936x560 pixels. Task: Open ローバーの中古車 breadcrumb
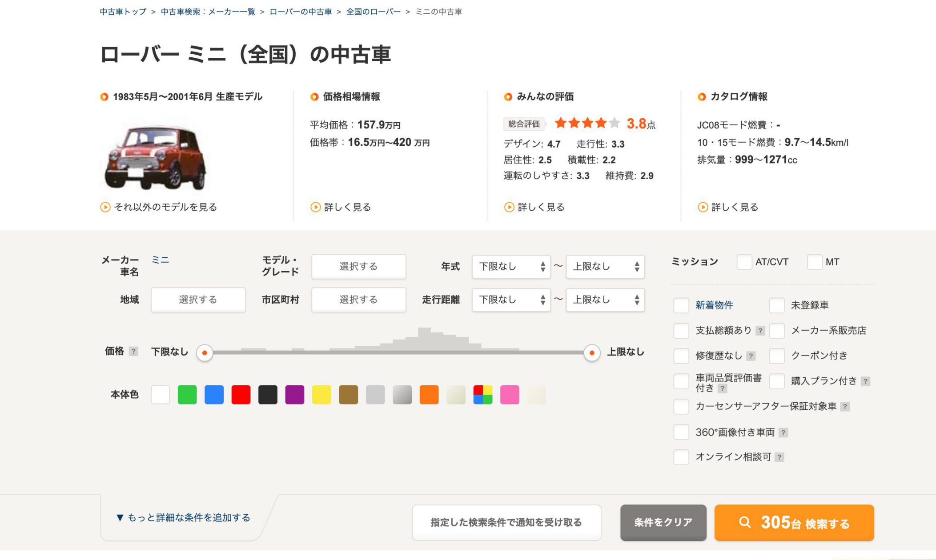tap(301, 12)
